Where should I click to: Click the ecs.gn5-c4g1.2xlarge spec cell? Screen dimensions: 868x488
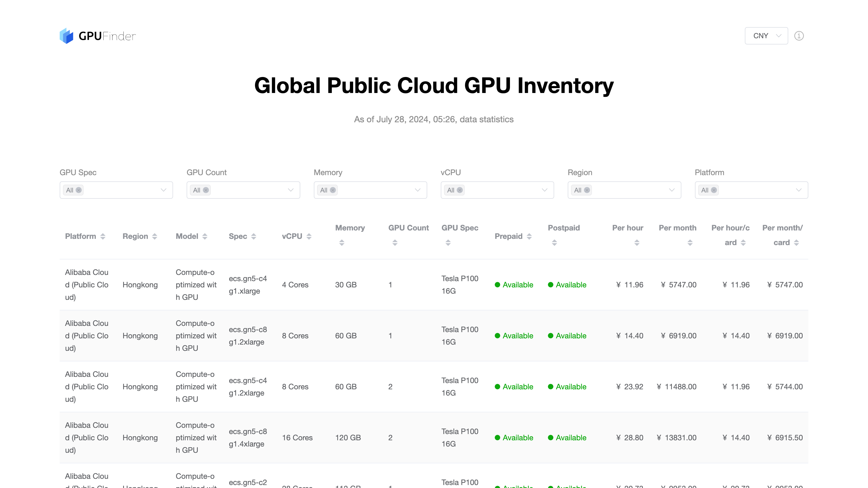(248, 386)
